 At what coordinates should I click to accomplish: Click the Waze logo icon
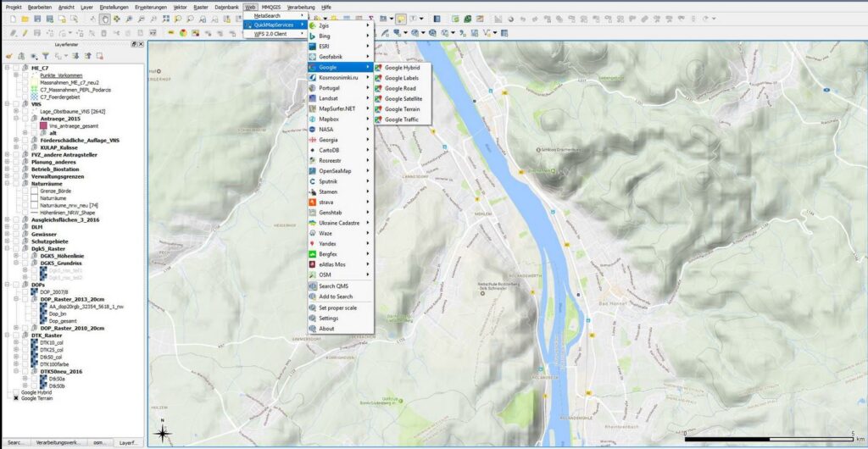[x=314, y=233]
